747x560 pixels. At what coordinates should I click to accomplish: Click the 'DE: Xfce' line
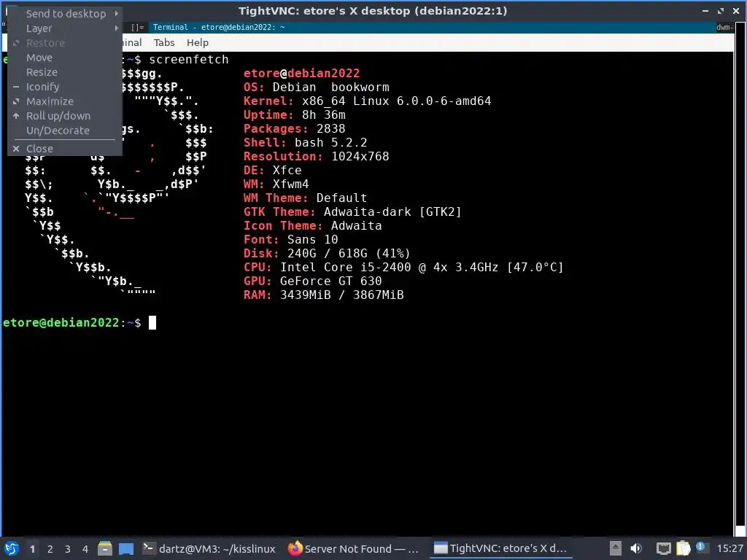273,170
